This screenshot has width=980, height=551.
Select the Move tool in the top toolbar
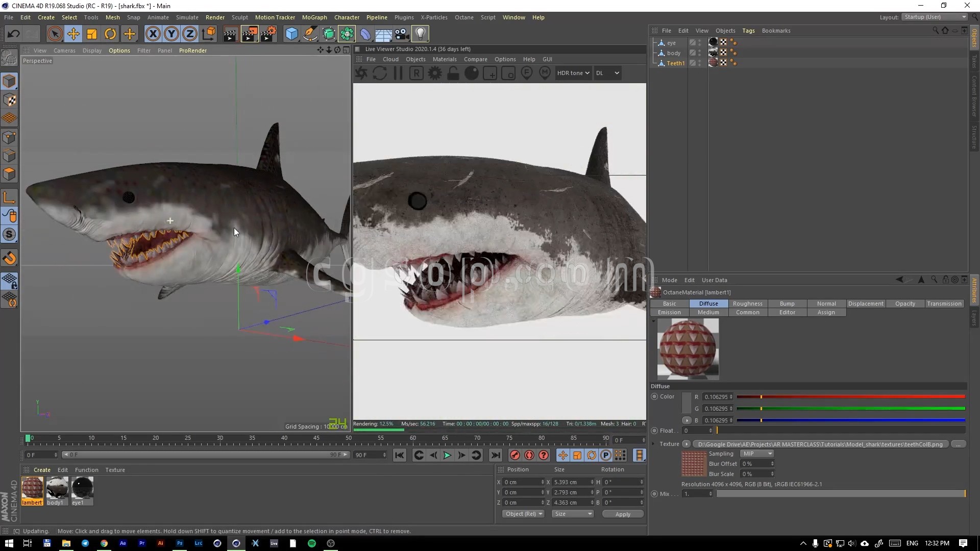pyautogui.click(x=73, y=34)
